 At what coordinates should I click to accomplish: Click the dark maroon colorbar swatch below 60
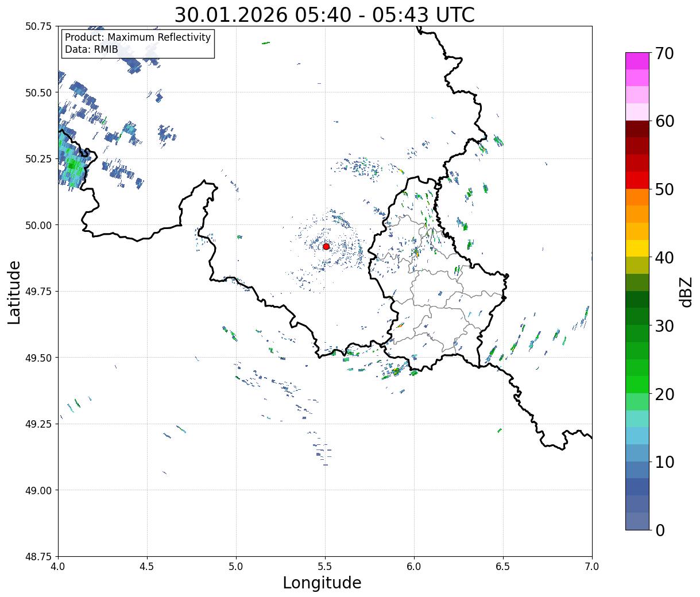(637, 129)
